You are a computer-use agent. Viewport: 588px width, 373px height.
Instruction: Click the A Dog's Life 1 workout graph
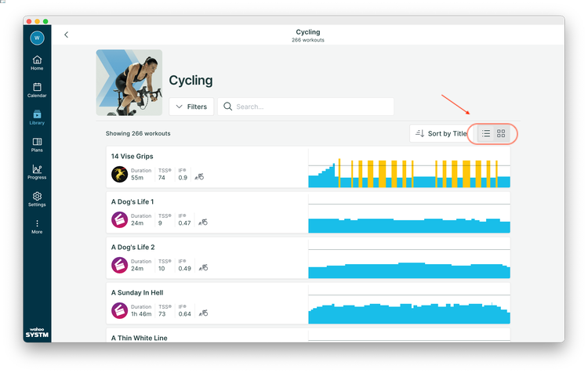pyautogui.click(x=409, y=214)
